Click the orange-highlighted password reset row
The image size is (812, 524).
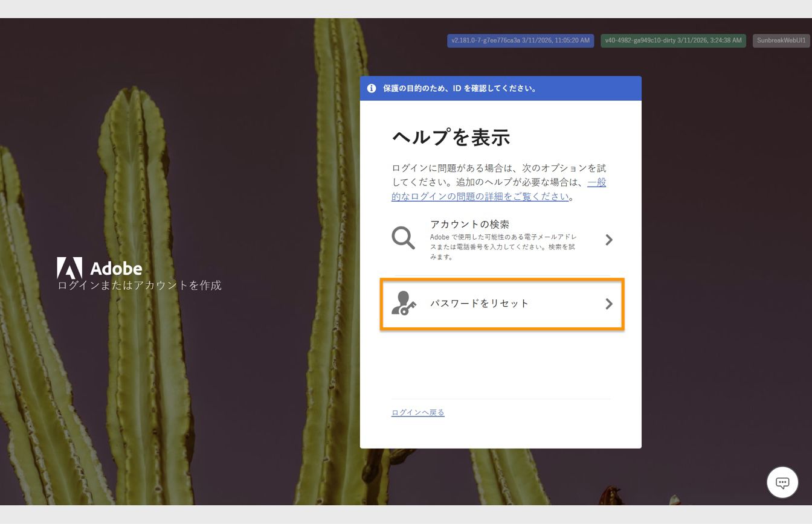click(x=501, y=304)
